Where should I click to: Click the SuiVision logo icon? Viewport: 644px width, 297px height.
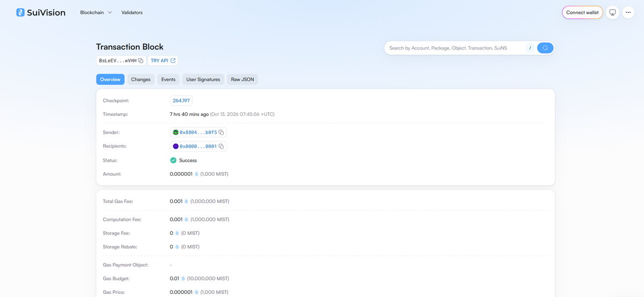click(x=20, y=12)
